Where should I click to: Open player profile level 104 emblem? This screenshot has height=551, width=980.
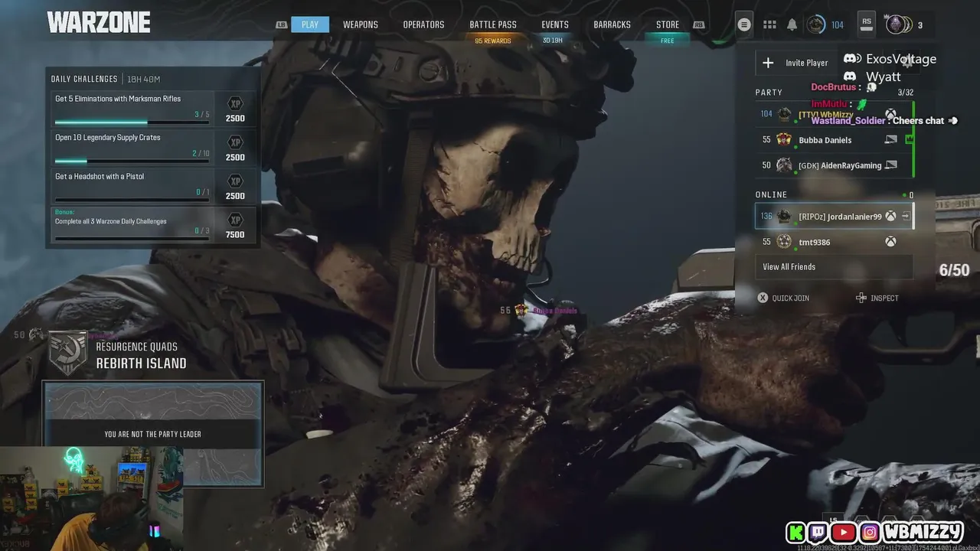(x=815, y=24)
